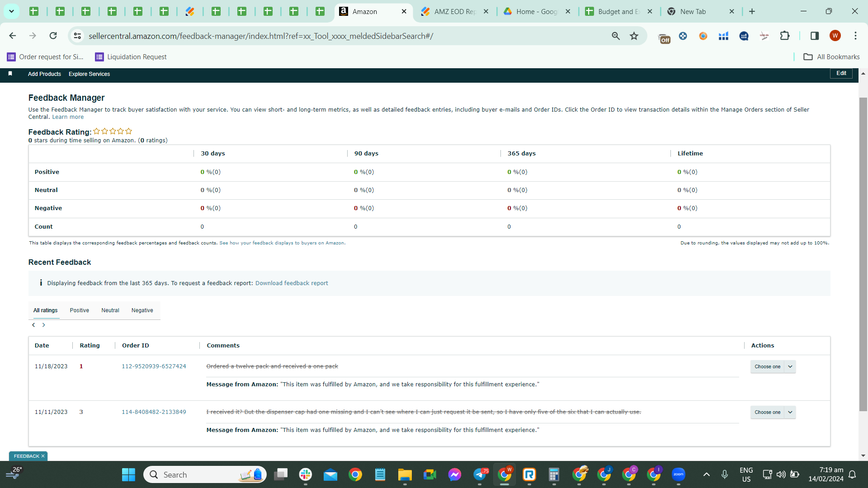The height and width of the screenshot is (488, 868).
Task: Switch to the Budget and Expenses sheet tab
Action: 618,12
